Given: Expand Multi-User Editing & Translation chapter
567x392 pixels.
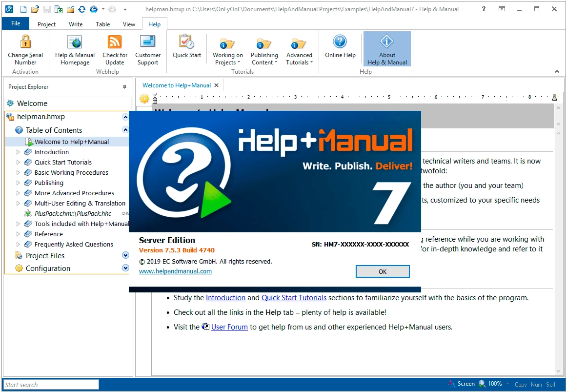Looking at the screenshot, I should [x=18, y=203].
